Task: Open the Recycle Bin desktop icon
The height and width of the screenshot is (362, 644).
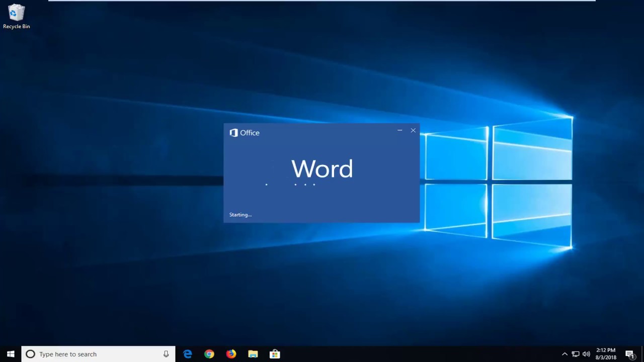Action: [16, 17]
